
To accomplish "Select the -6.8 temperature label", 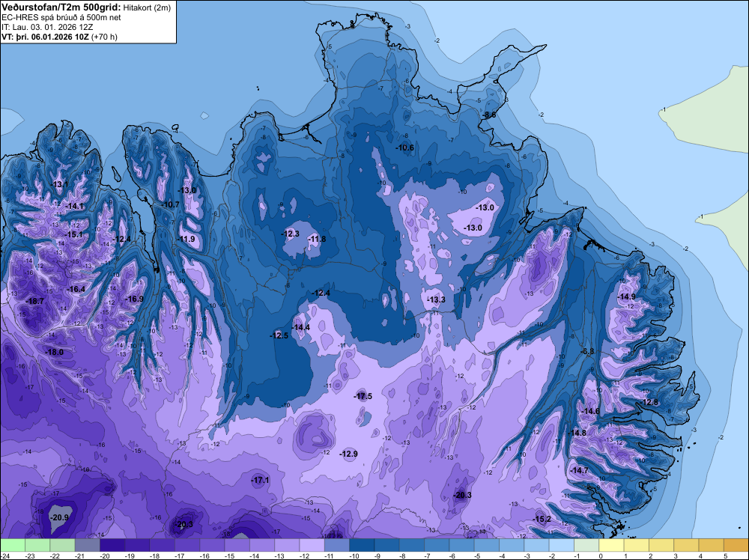I will 587,351.
